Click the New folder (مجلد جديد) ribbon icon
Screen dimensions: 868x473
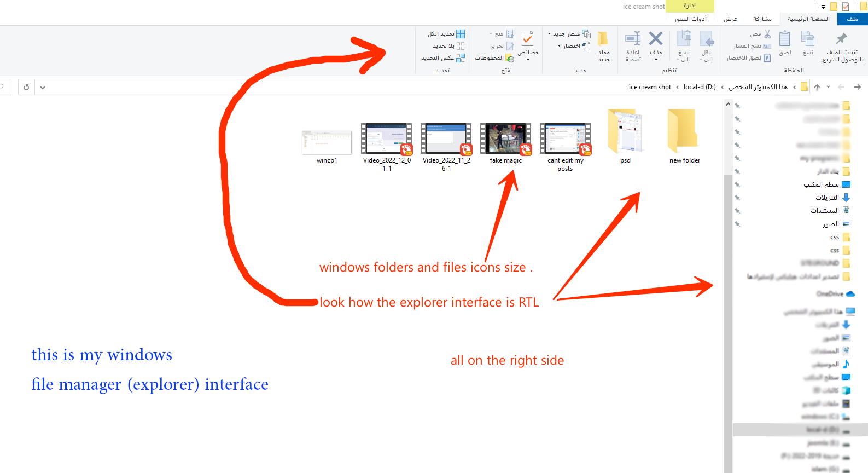point(603,39)
